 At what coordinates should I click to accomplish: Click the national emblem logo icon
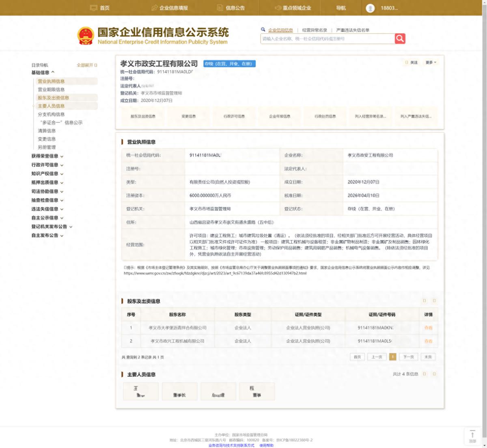point(86,36)
